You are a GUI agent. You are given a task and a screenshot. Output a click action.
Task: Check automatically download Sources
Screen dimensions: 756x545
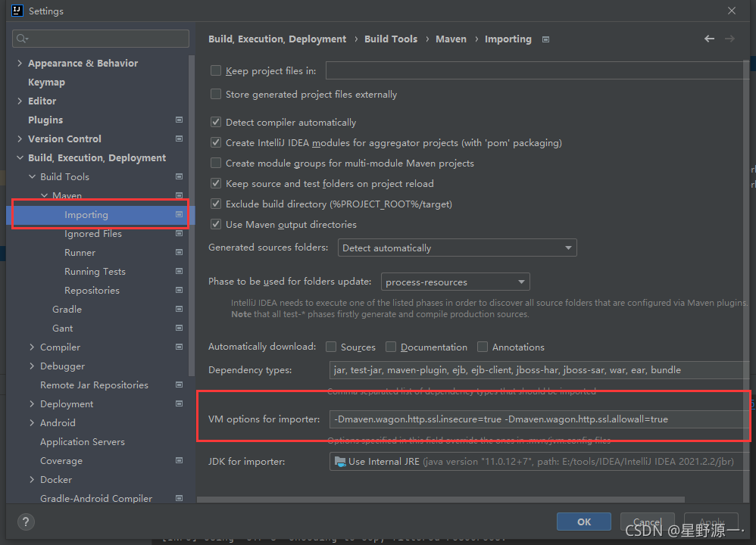[x=331, y=347]
